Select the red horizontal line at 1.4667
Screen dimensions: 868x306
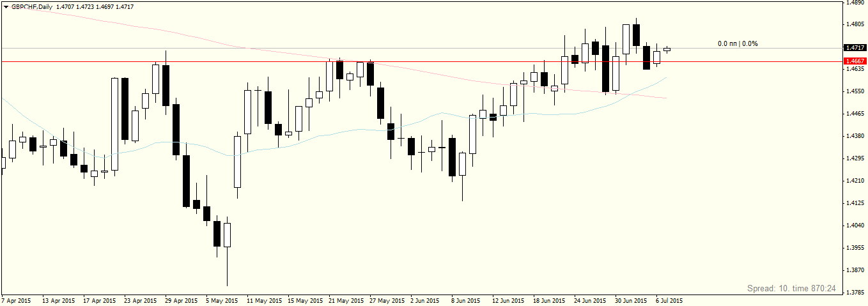[x=422, y=61]
